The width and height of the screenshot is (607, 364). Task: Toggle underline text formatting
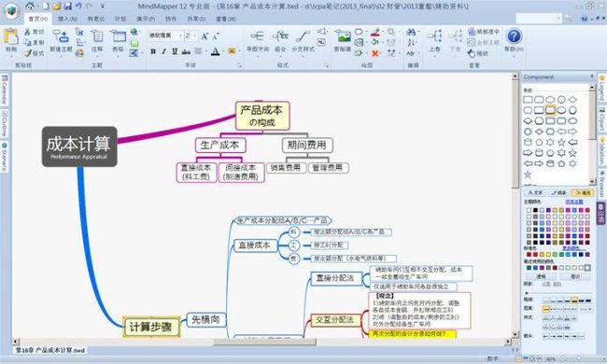pos(175,51)
